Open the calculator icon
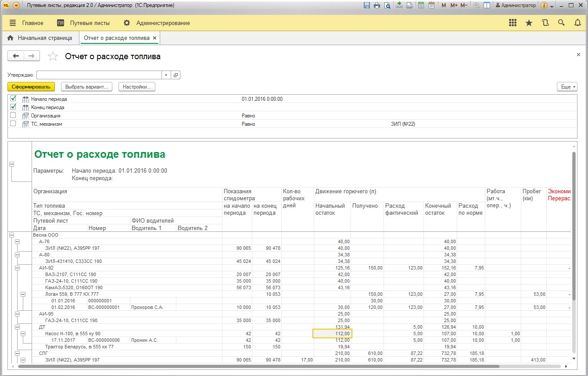 pos(421,5)
